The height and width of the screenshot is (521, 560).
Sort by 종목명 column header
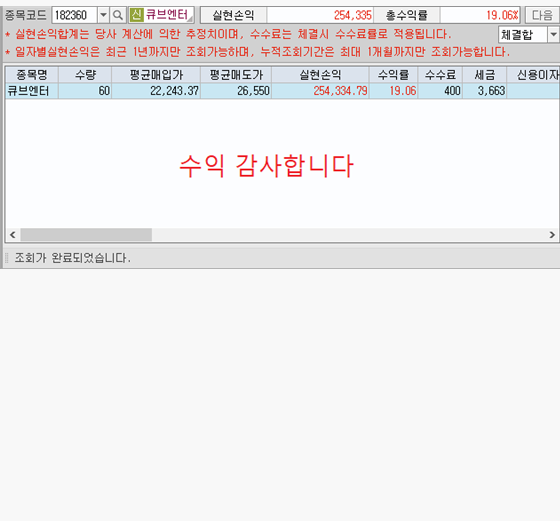[32, 75]
